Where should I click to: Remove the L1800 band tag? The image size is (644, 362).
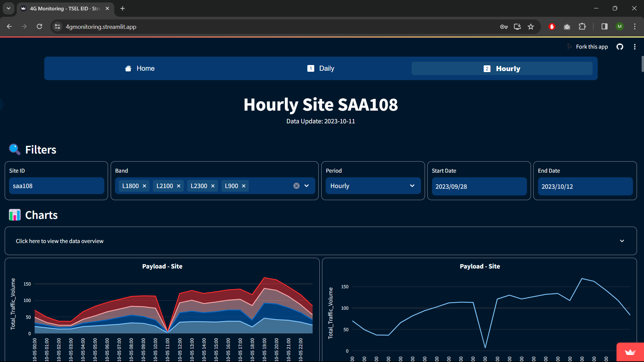145,186
